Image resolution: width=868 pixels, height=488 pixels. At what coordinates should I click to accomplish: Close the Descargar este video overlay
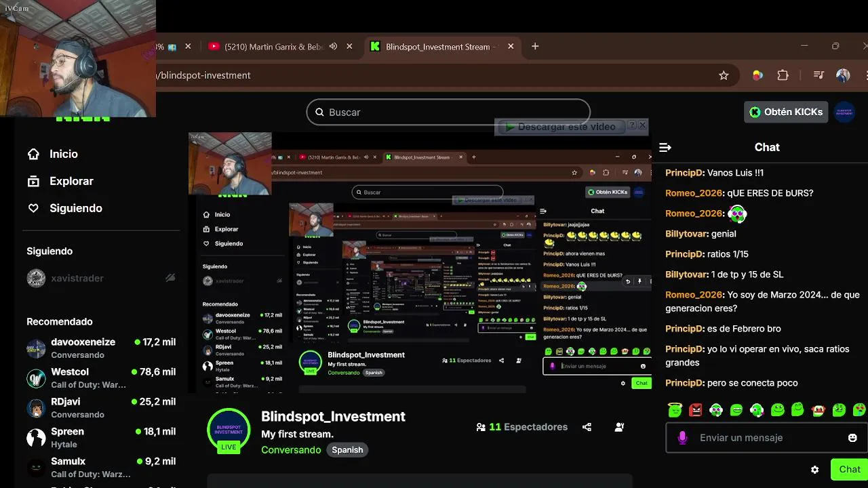pos(643,125)
